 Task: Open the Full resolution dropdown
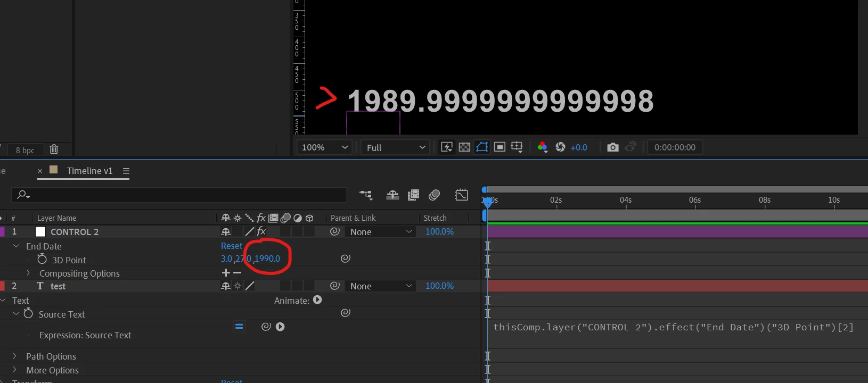395,147
